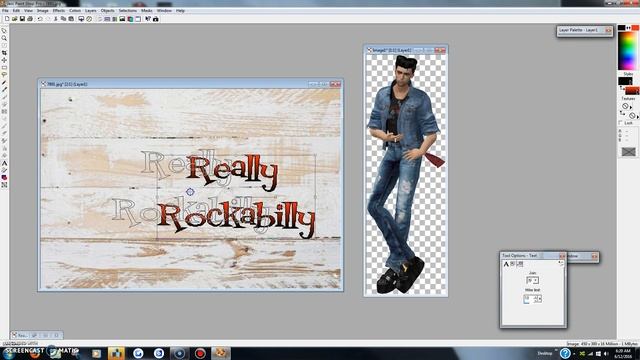The image size is (640, 360).
Task: Open the File menu
Action: (5, 11)
